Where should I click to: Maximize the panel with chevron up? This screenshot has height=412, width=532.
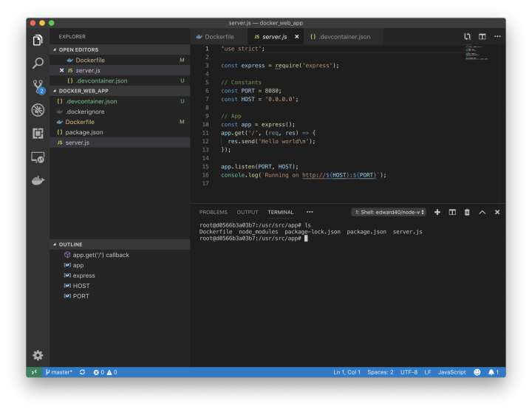[x=482, y=212]
